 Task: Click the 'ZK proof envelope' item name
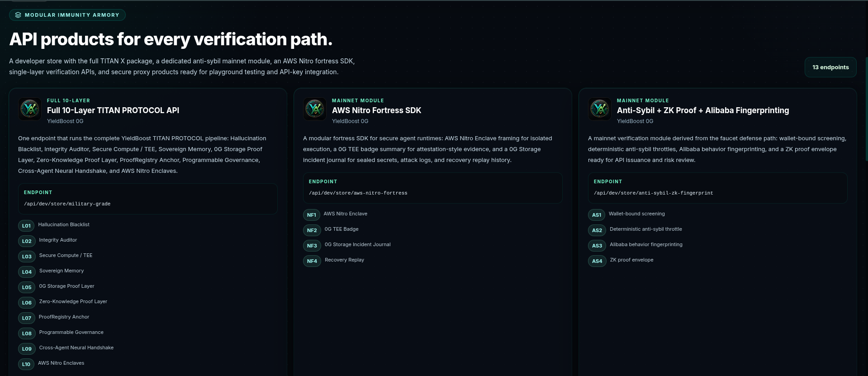631,260
